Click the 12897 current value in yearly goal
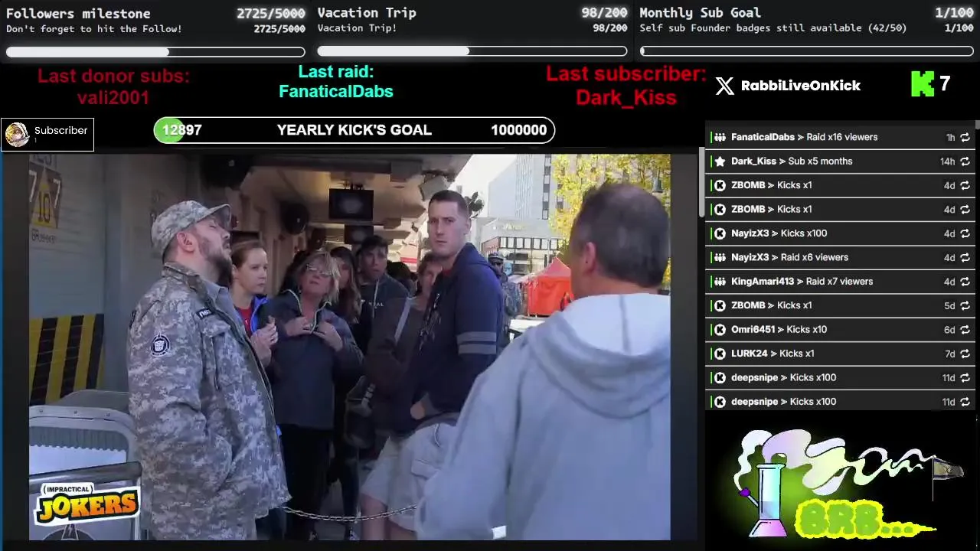 [182, 130]
